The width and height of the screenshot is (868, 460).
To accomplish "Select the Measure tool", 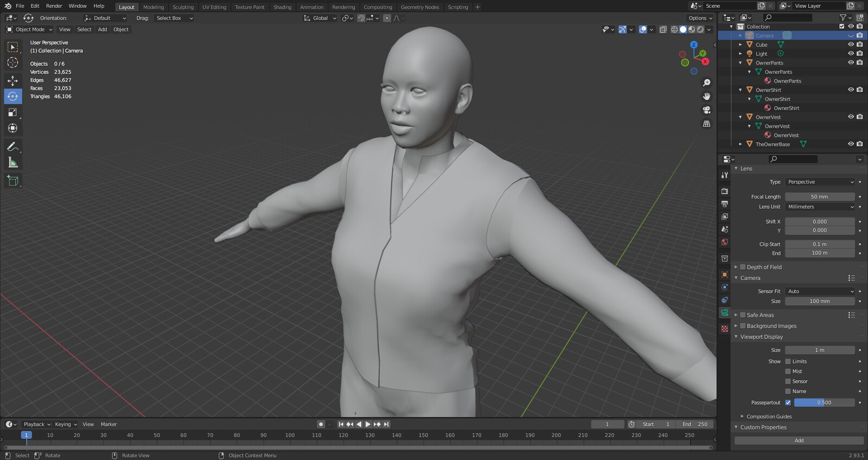I will click(13, 162).
